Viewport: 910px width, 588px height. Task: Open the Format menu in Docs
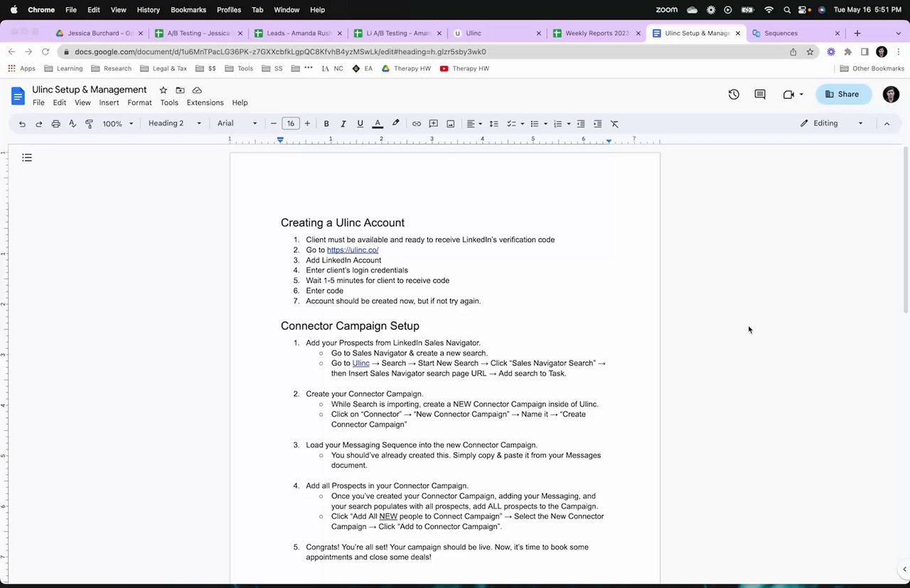(x=139, y=102)
